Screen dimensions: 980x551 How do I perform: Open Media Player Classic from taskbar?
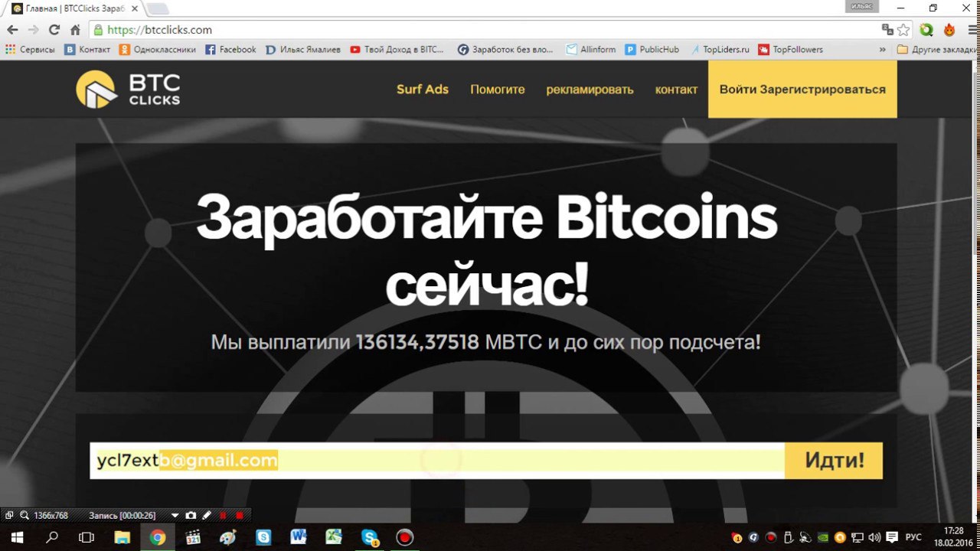tap(192, 538)
